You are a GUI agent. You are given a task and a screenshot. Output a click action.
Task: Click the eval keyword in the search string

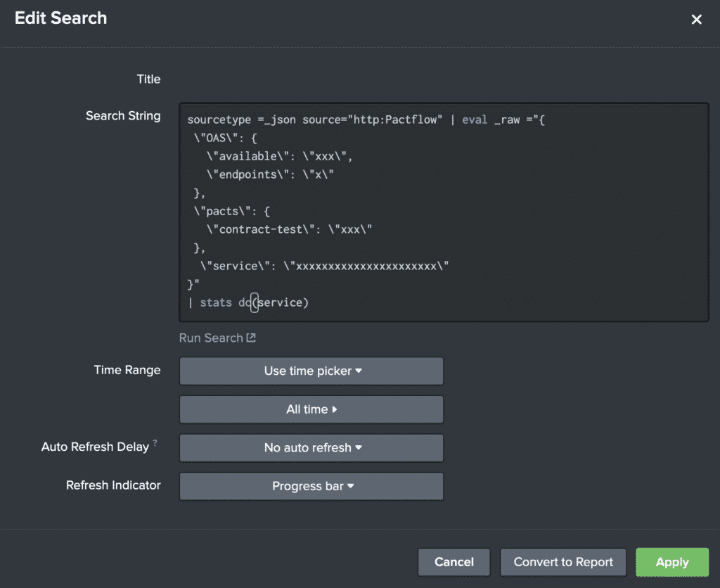[475, 120]
